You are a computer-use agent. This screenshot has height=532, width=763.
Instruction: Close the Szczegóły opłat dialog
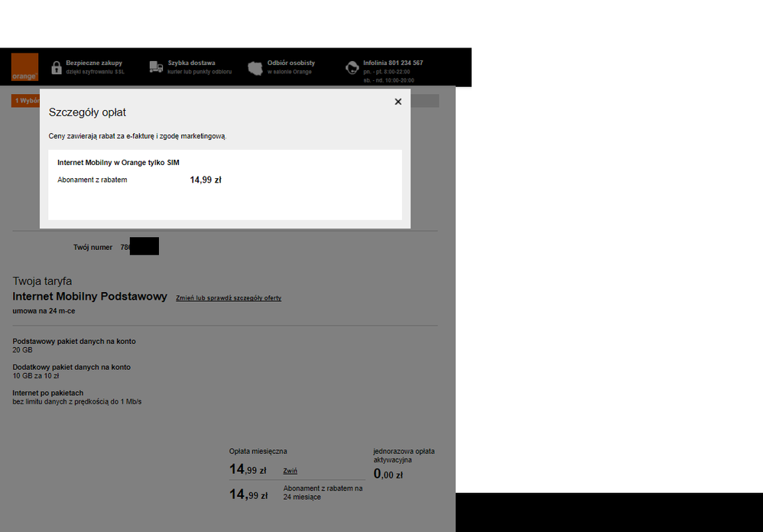coord(398,102)
